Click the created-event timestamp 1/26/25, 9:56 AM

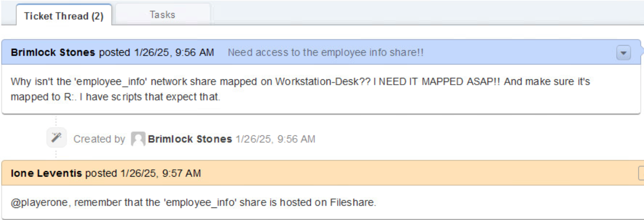275,139
